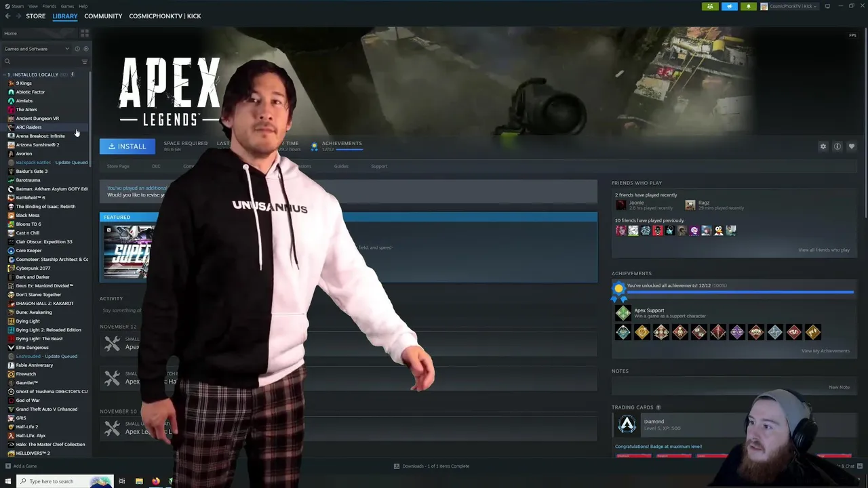The image size is (868, 488).
Task: Click the FPS overlay indicator
Action: coord(852,35)
